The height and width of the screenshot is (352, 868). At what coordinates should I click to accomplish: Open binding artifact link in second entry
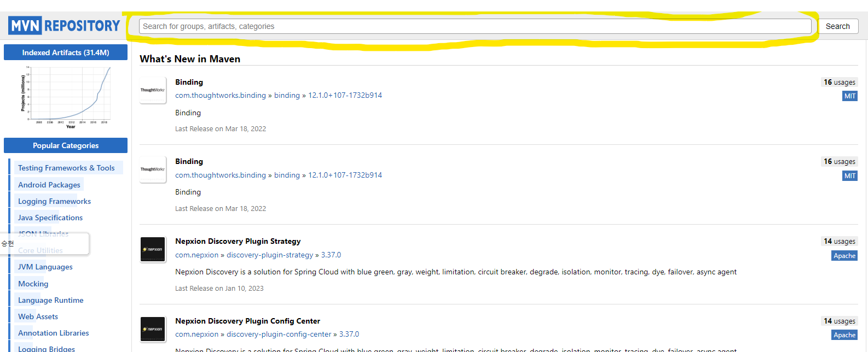(x=287, y=175)
